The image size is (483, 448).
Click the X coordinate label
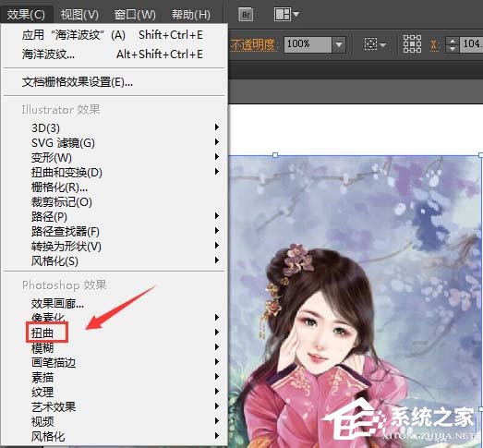point(434,45)
